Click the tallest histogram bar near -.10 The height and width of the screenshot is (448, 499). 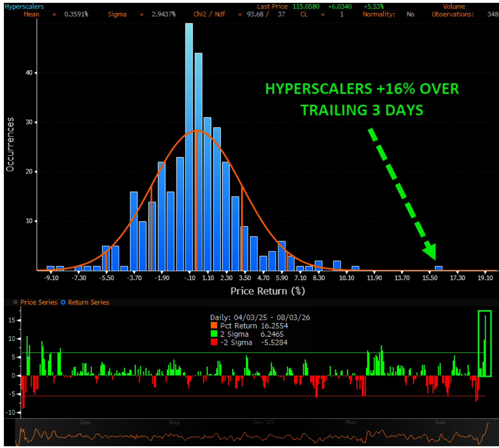(x=189, y=147)
